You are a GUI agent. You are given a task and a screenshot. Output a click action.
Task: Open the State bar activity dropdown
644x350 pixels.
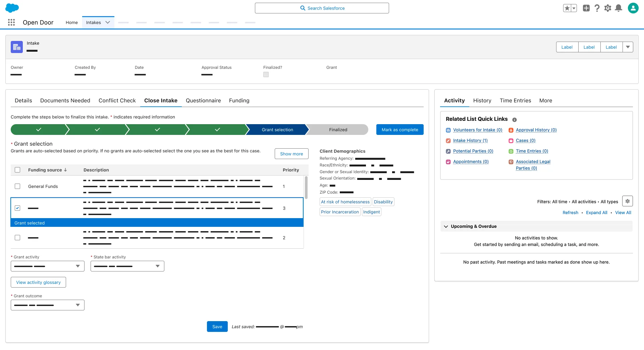127,266
